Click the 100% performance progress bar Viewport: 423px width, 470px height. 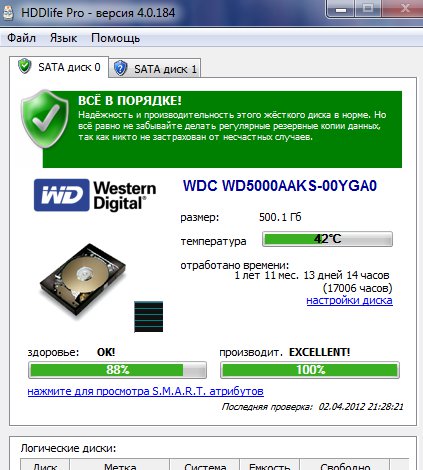310,370
